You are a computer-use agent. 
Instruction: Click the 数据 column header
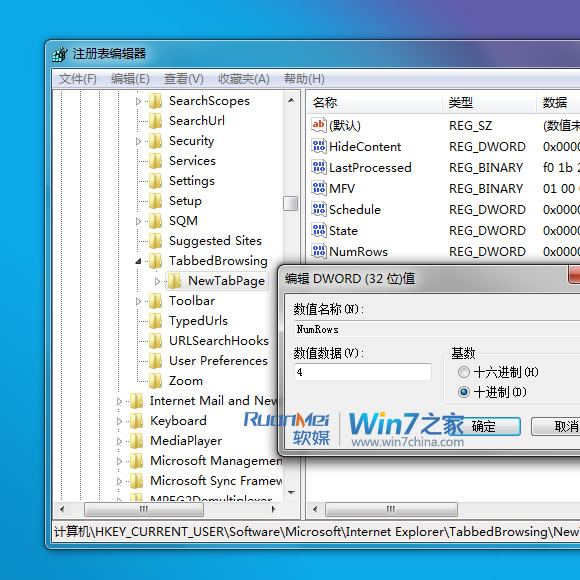point(559,102)
